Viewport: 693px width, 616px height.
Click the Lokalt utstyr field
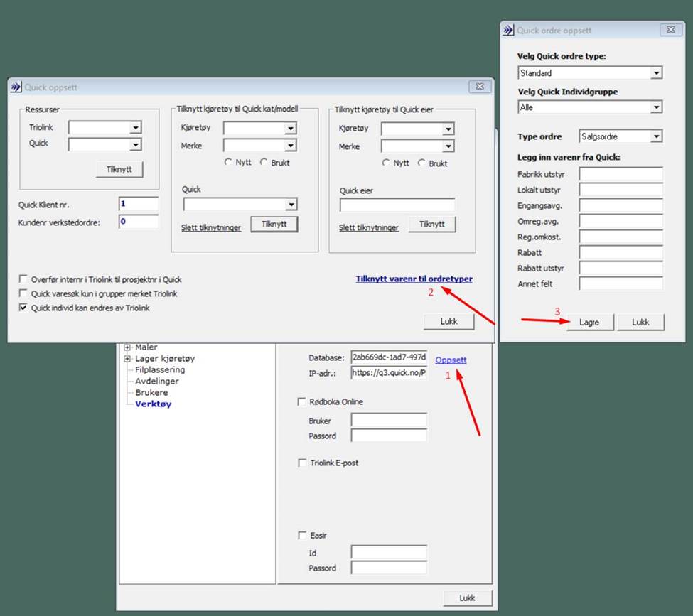click(621, 190)
